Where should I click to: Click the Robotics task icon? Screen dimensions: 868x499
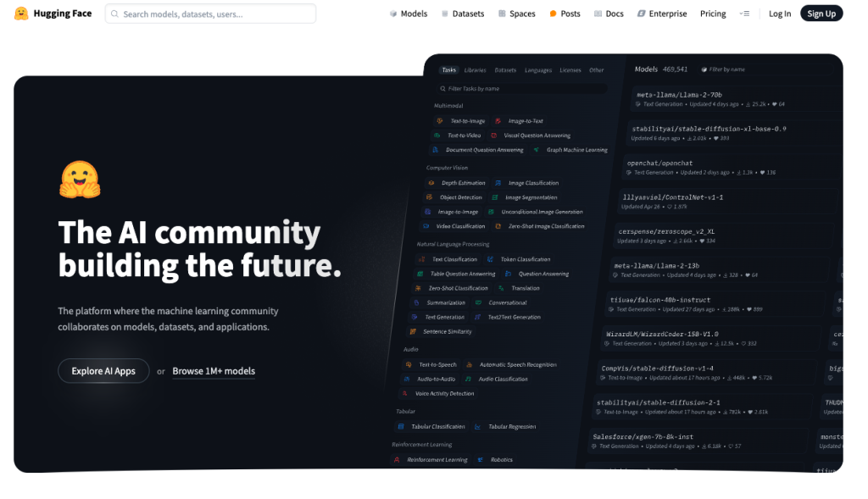pos(480,460)
